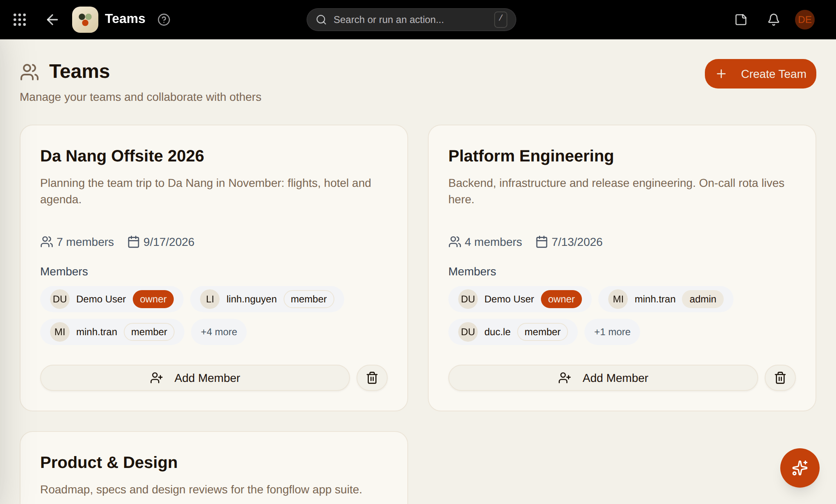Click the calendar icon by 7/13/2026
Screen dimensions: 836x504
(x=542, y=242)
